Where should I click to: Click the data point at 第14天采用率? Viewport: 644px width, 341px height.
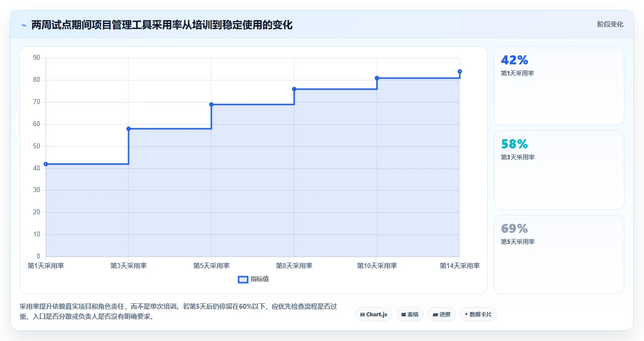pos(460,71)
